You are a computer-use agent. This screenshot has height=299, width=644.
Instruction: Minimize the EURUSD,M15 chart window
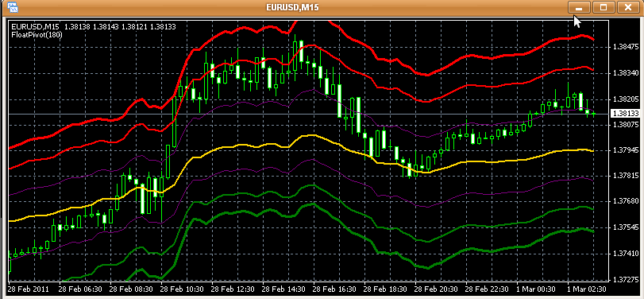[x=579, y=7]
